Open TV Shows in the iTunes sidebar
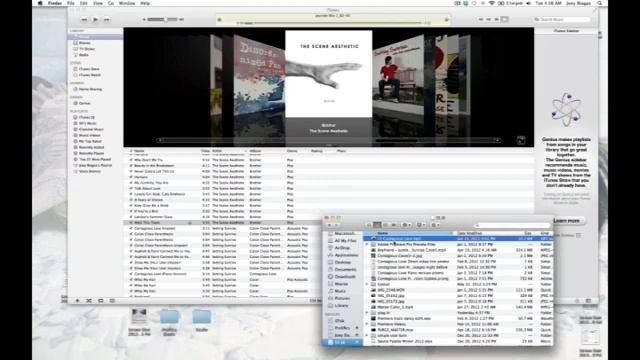Viewport: 640px width, 360px height. coord(87,49)
